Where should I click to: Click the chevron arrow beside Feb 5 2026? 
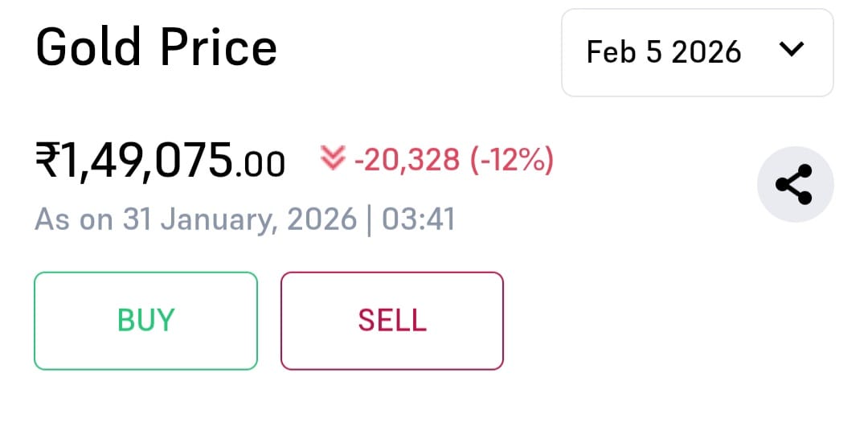coord(792,50)
